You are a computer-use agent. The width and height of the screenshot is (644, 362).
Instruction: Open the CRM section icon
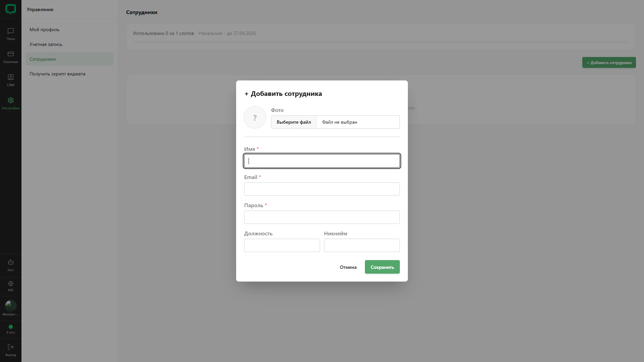point(11,77)
